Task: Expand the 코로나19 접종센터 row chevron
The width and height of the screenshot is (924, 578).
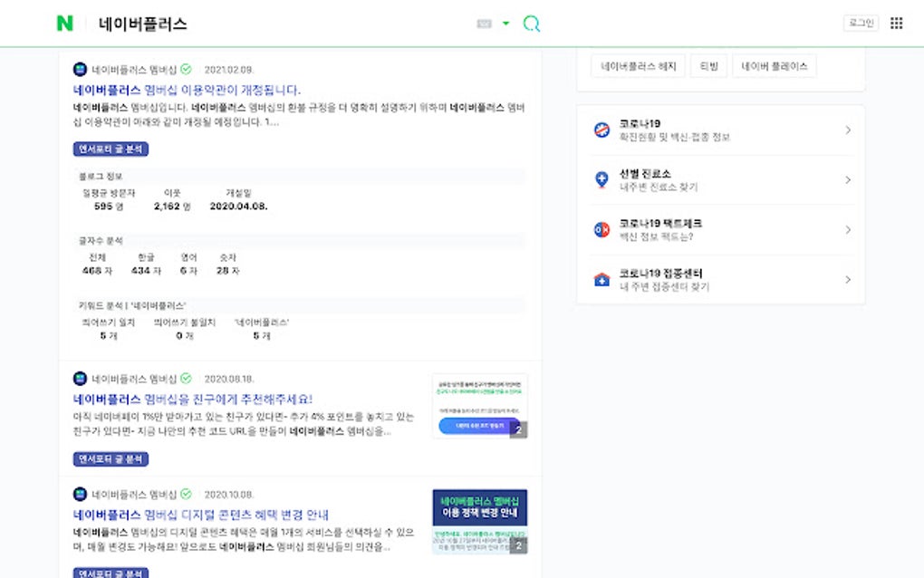Action: pyautogui.click(x=848, y=279)
